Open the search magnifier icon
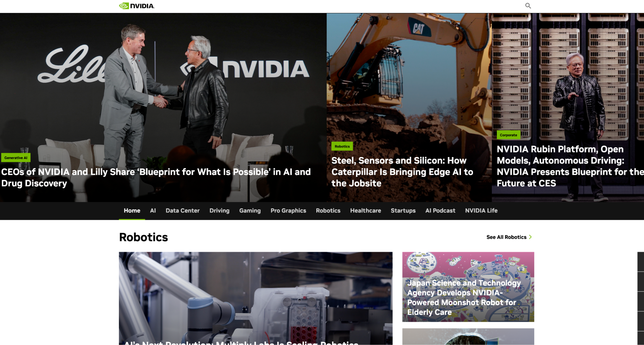Viewport: 644px width, 345px height. coord(528,6)
